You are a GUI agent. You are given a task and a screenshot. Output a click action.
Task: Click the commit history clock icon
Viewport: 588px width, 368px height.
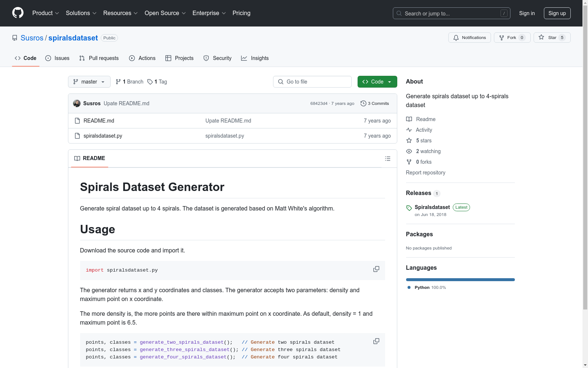coord(363,103)
